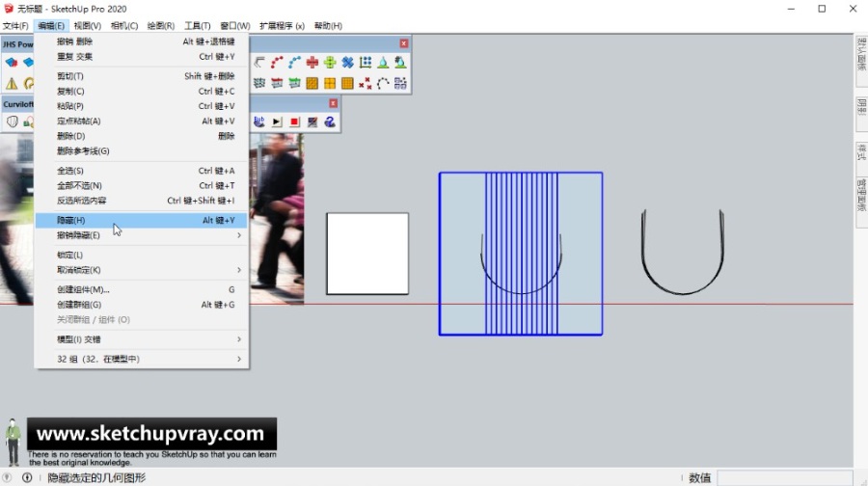
Task: Open the 帮助(H) menu
Action: click(x=328, y=25)
